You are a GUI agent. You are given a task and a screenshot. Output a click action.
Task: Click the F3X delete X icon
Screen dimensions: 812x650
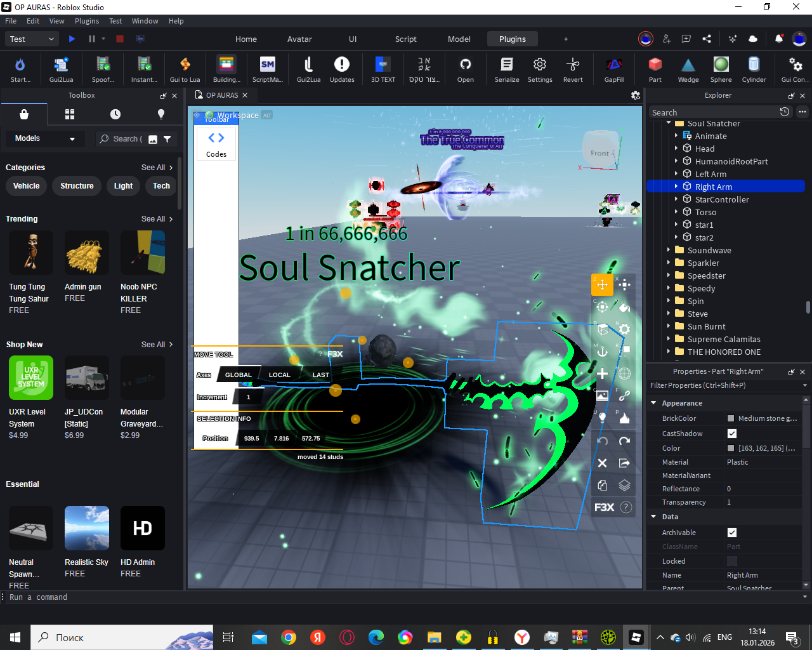tap(602, 463)
